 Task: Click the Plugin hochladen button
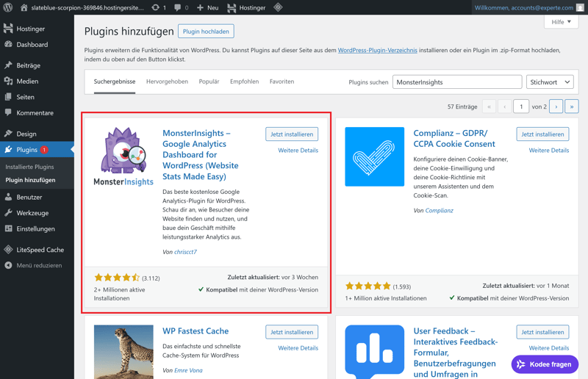pos(206,32)
